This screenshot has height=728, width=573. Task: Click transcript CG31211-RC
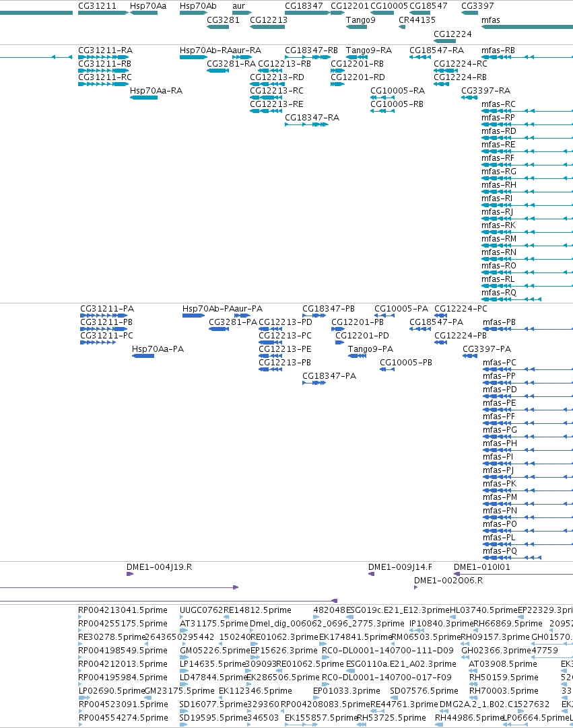104,84
